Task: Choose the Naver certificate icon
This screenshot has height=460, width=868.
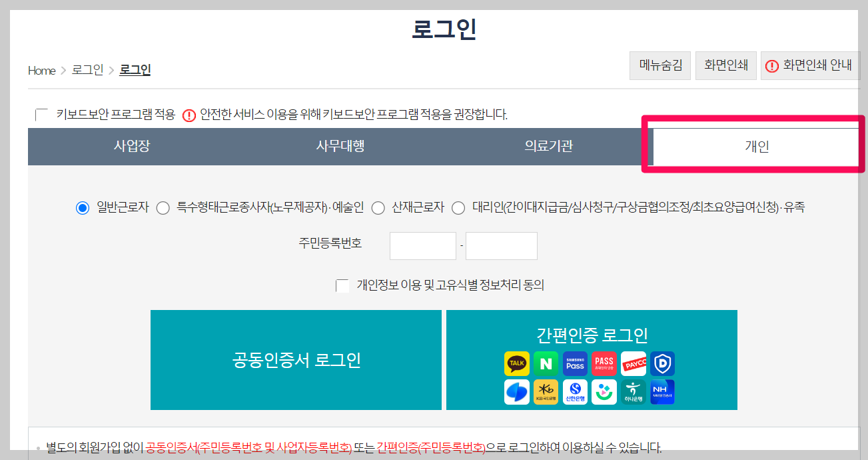Action: coord(546,363)
